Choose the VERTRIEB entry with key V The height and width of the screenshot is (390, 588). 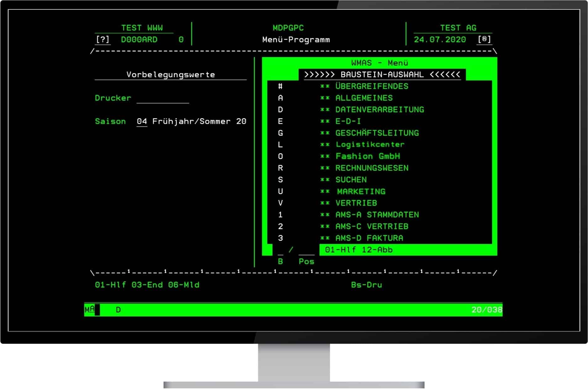[356, 203]
